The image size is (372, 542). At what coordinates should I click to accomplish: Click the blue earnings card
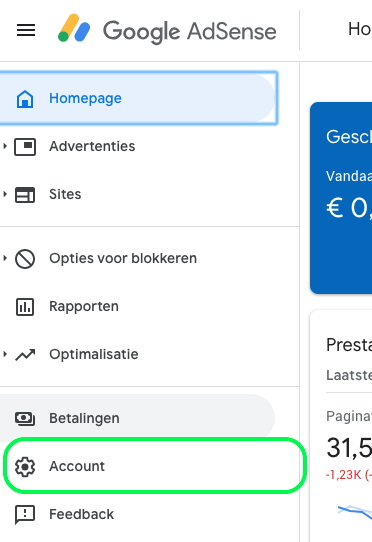[341, 198]
